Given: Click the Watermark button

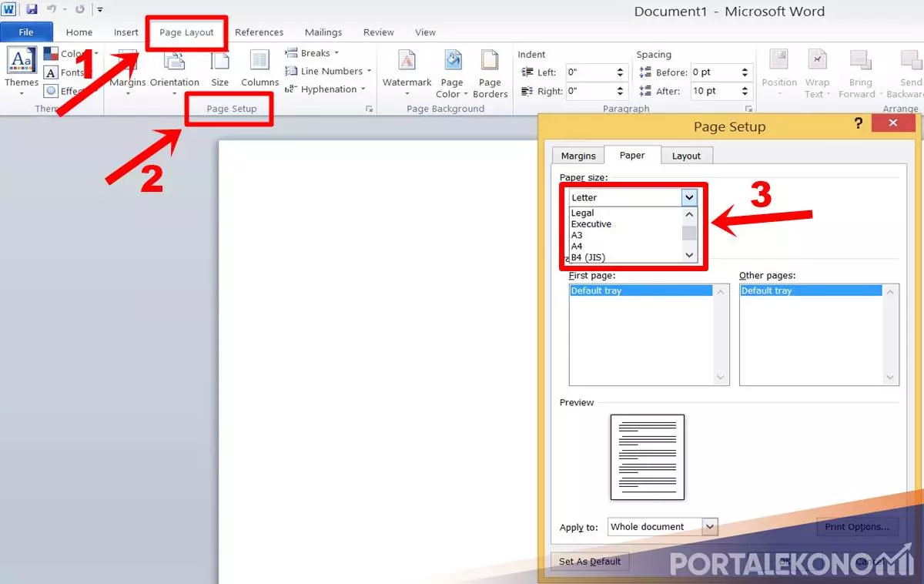Looking at the screenshot, I should [x=407, y=72].
